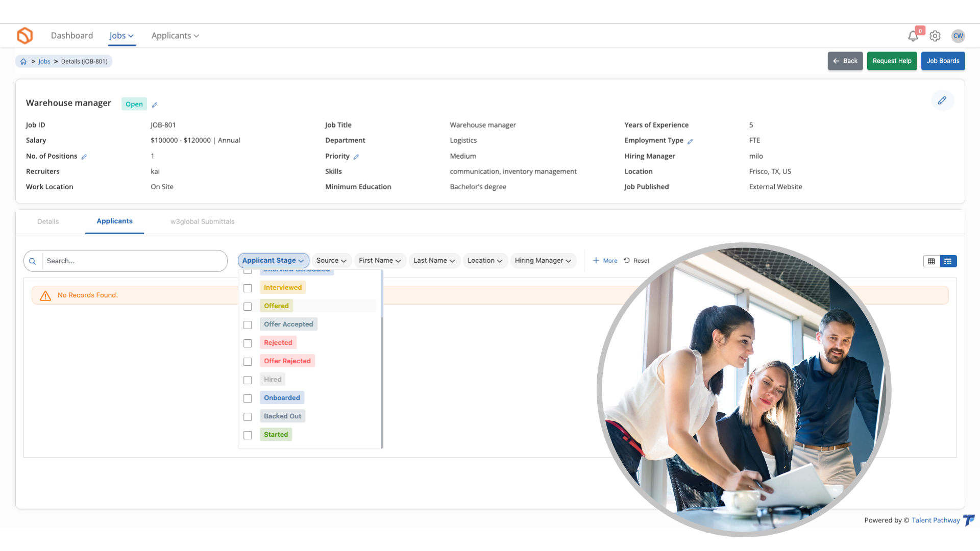Switch to the Details tab
980x551 pixels.
(48, 222)
